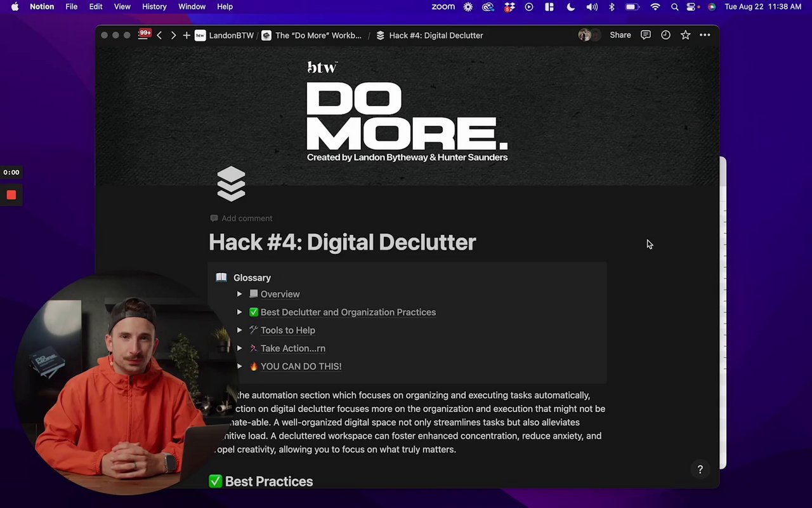Open the Best Declutter and Organization Practices link

point(348,312)
